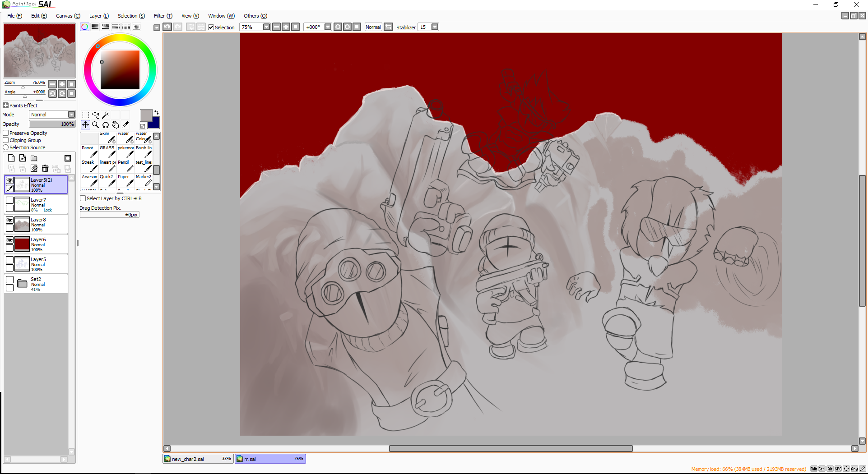This screenshot has width=868, height=474.
Task: Click the navigator thumbnail preview
Action: (39, 51)
